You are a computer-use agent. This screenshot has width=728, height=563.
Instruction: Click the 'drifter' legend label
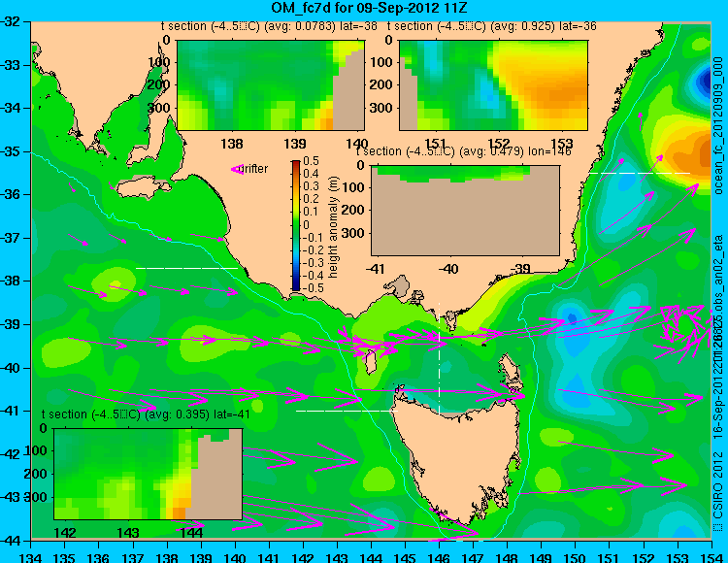[255, 169]
